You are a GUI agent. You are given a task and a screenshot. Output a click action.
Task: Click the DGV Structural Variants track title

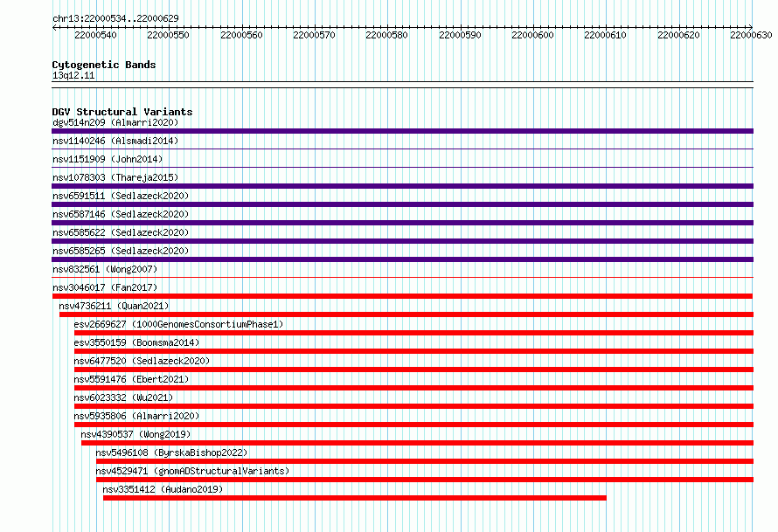click(x=122, y=112)
